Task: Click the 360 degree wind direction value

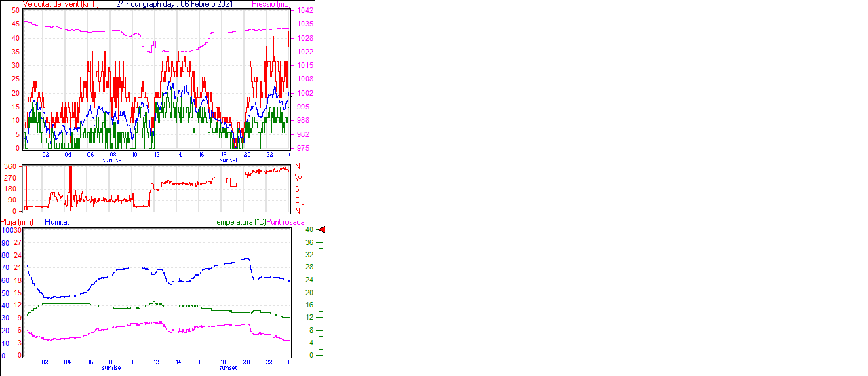Action: pos(10,166)
